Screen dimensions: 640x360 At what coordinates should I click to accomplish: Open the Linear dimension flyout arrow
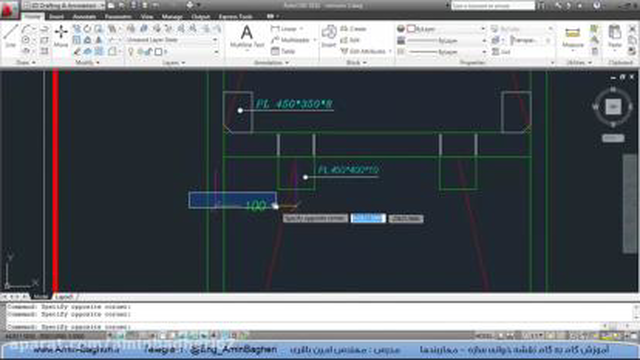[x=302, y=29]
